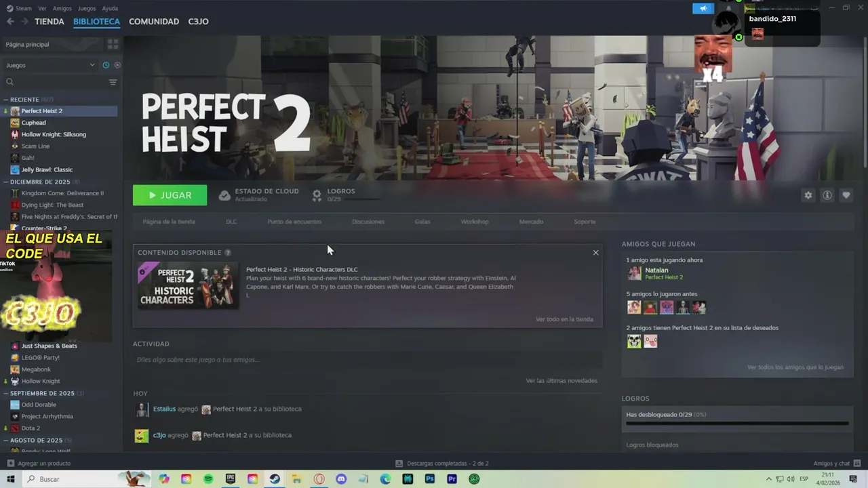This screenshot has height=488, width=868.
Task: Open the Historic Characters DLC thumbnail
Action: point(188,286)
